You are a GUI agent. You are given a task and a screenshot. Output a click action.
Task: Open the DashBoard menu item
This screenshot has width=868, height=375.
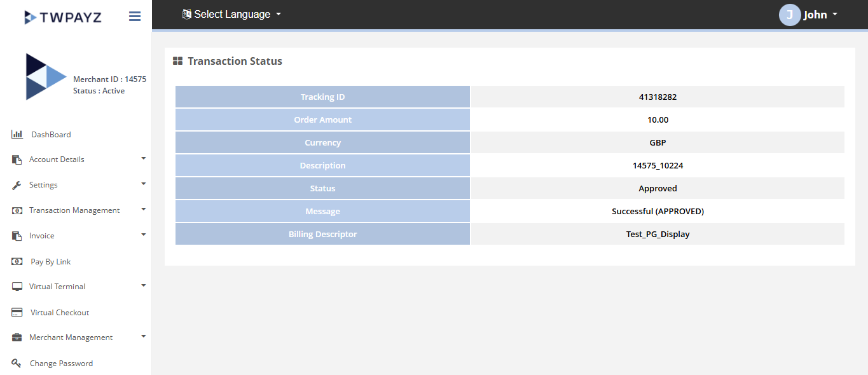51,135
